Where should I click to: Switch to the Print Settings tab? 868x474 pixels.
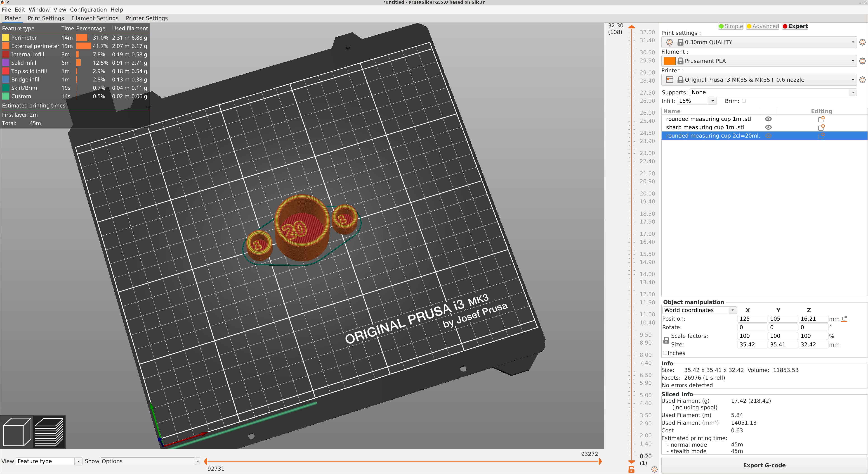point(46,18)
